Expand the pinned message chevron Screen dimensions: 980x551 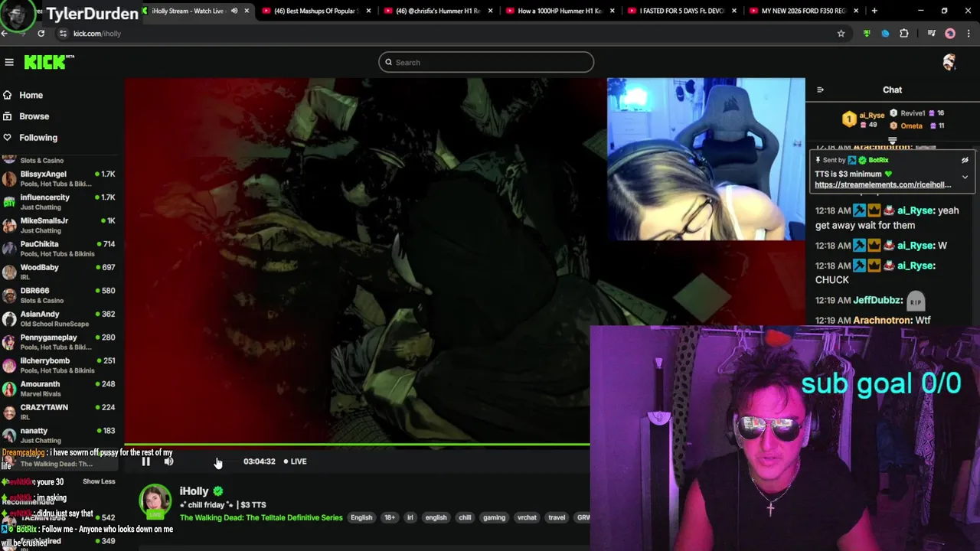[965, 177]
